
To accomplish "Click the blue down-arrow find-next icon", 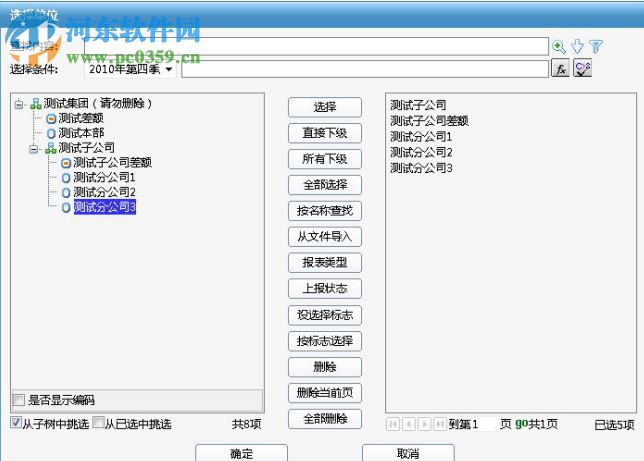I will pos(577,46).
